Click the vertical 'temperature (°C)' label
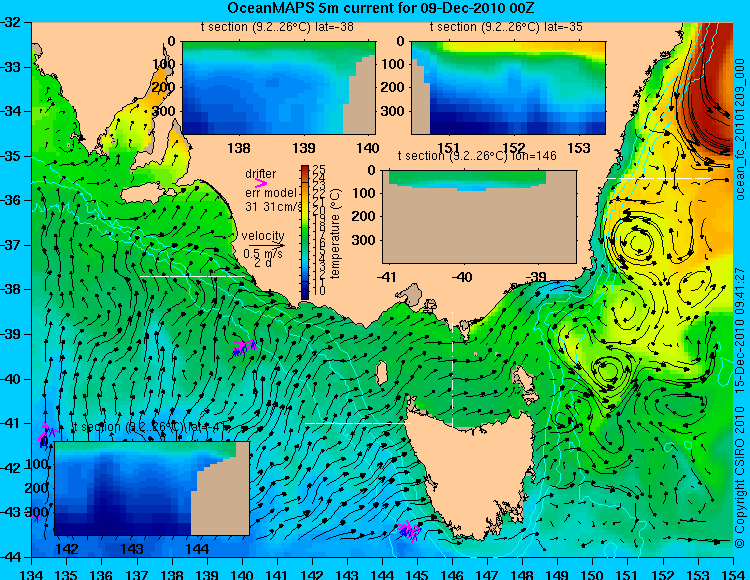 tap(335, 233)
